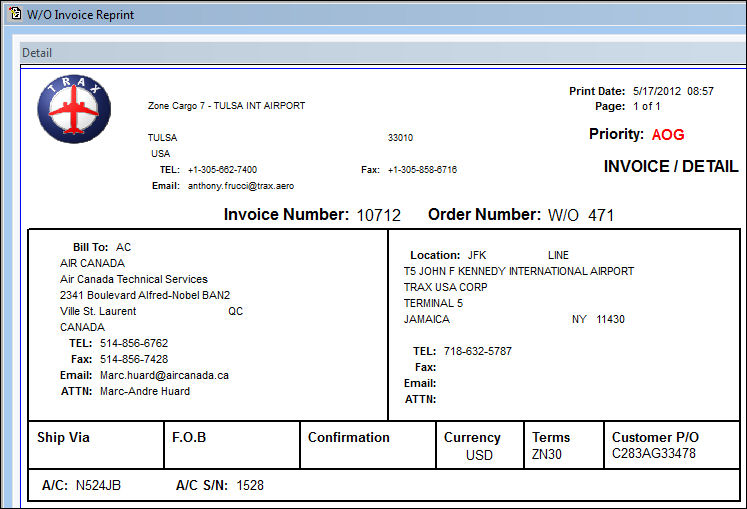Click the TRAX airplane logo
This screenshot has width=747, height=509.
point(74,109)
